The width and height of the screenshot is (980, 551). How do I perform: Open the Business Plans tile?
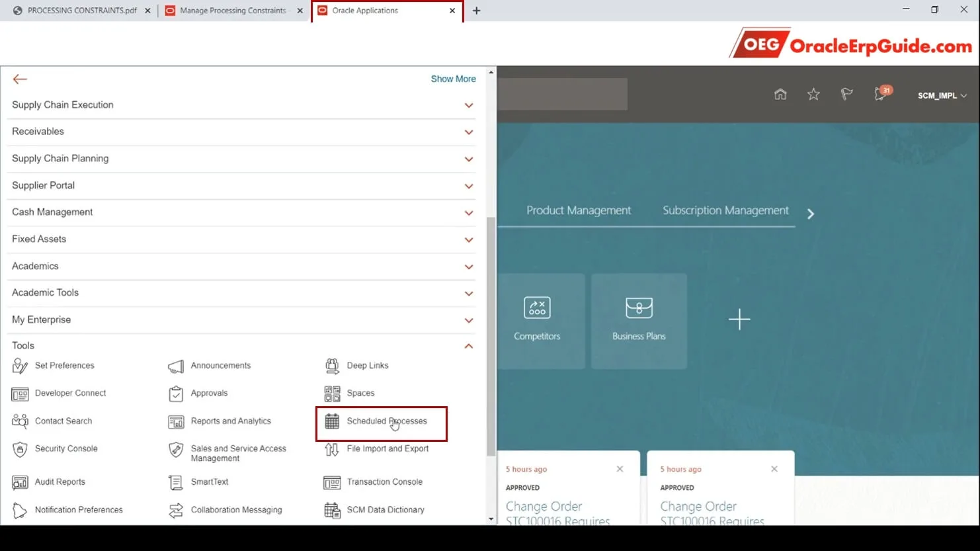[x=639, y=321]
